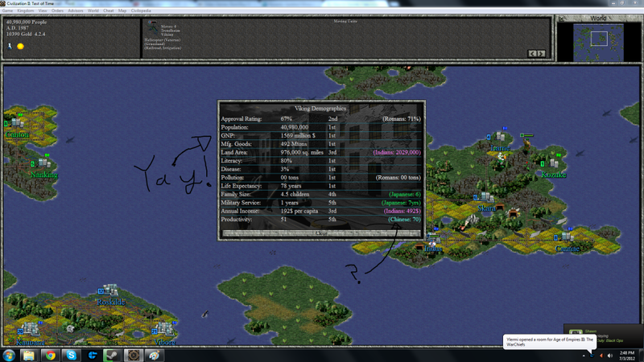
Task: Click the '10390 Gold 4.2.4' status text
Action: coord(26,34)
